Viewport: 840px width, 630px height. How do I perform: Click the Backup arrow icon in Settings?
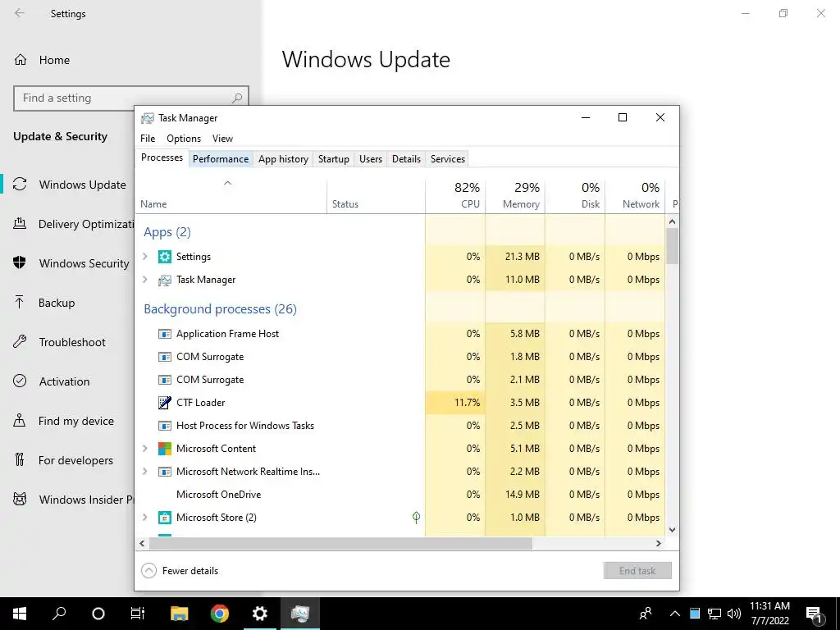coord(20,302)
